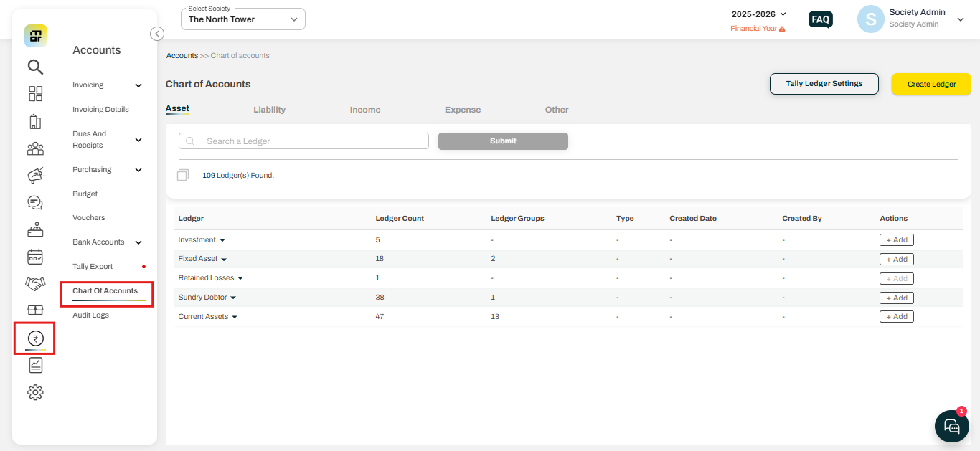Click + Add for Investment row
Viewport: 980px width, 451px height.
pyautogui.click(x=897, y=240)
